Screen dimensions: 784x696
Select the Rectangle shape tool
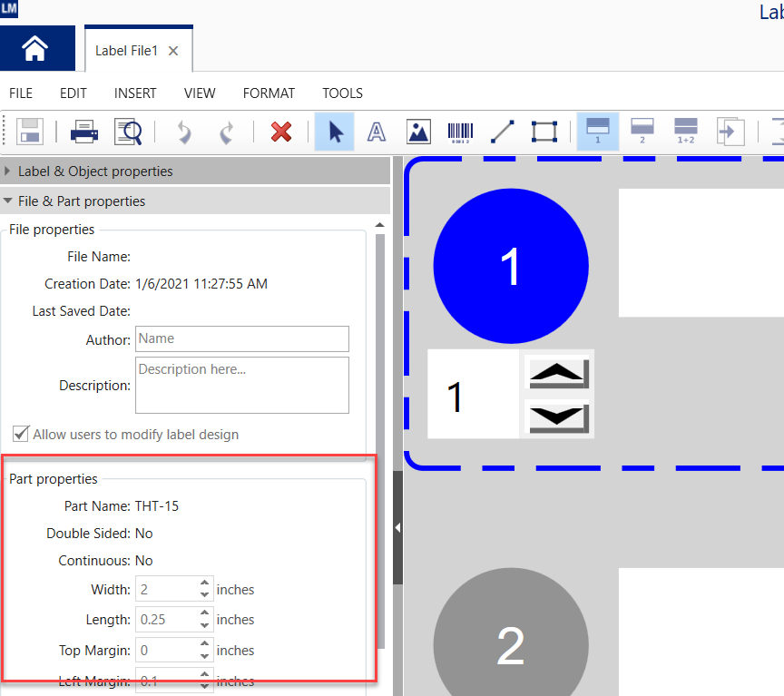pos(544,132)
